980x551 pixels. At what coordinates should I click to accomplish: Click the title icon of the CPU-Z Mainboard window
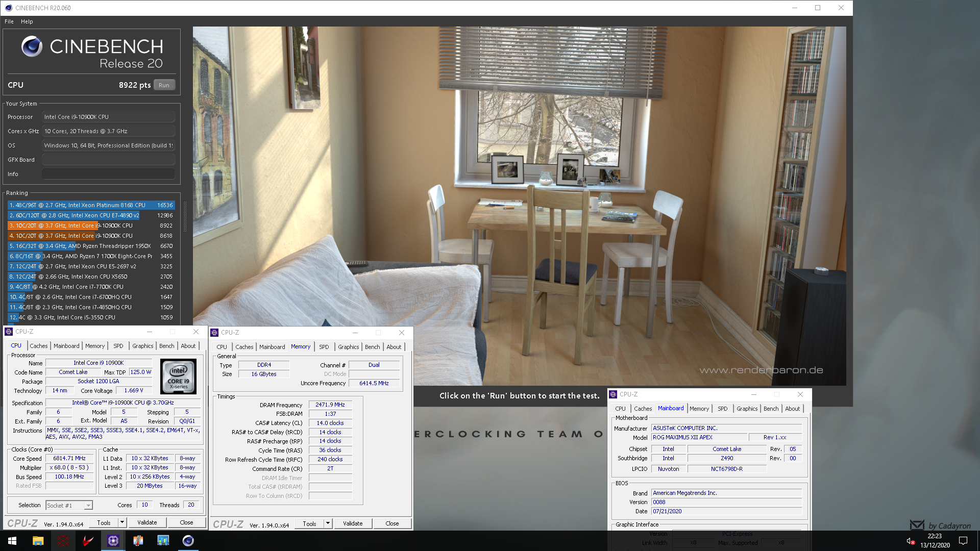613,394
